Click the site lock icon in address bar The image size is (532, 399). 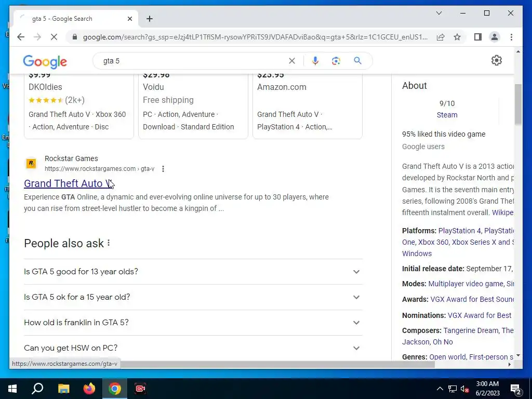click(x=75, y=37)
